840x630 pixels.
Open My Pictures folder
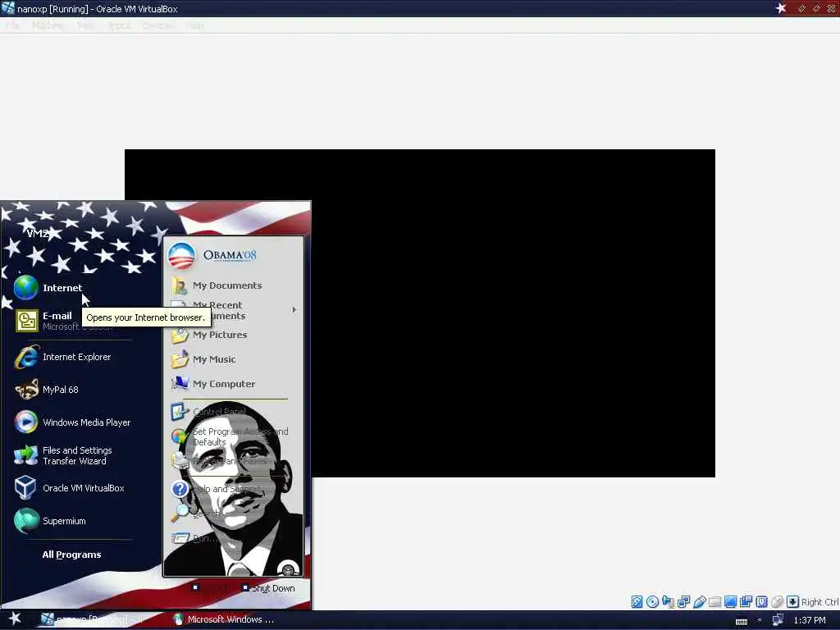point(233,335)
